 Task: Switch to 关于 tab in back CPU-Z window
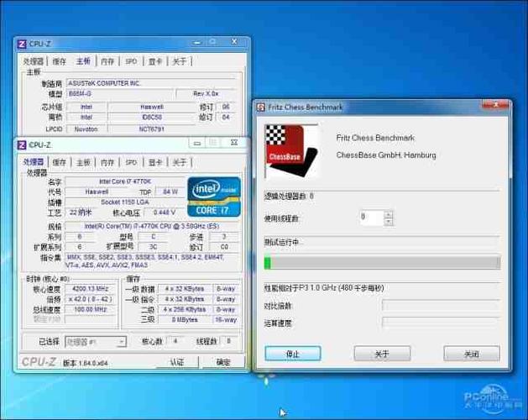(179, 61)
